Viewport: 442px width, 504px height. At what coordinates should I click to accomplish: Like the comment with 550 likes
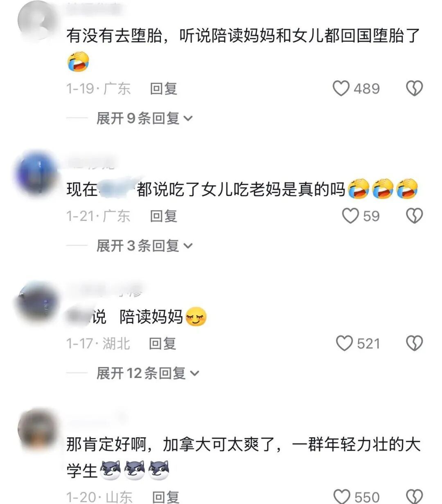point(342,497)
